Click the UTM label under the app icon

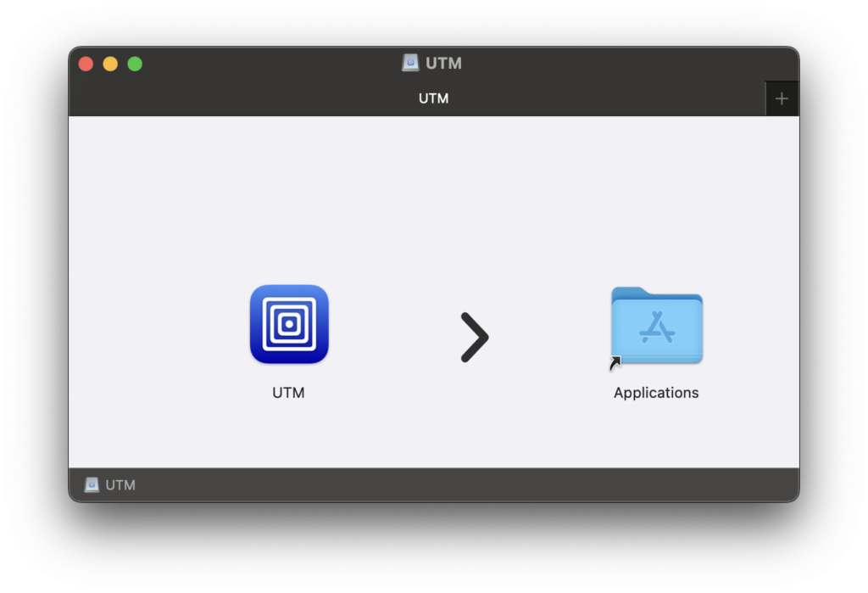click(x=288, y=393)
